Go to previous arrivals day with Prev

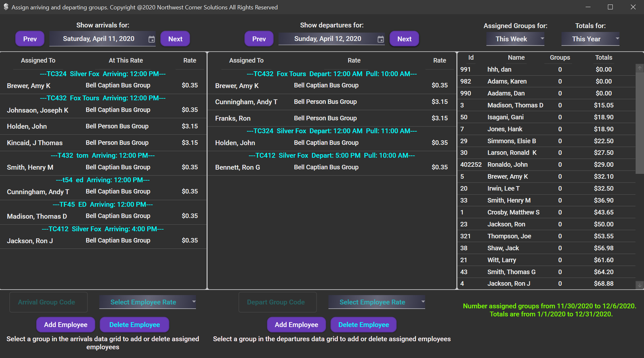[x=30, y=39]
